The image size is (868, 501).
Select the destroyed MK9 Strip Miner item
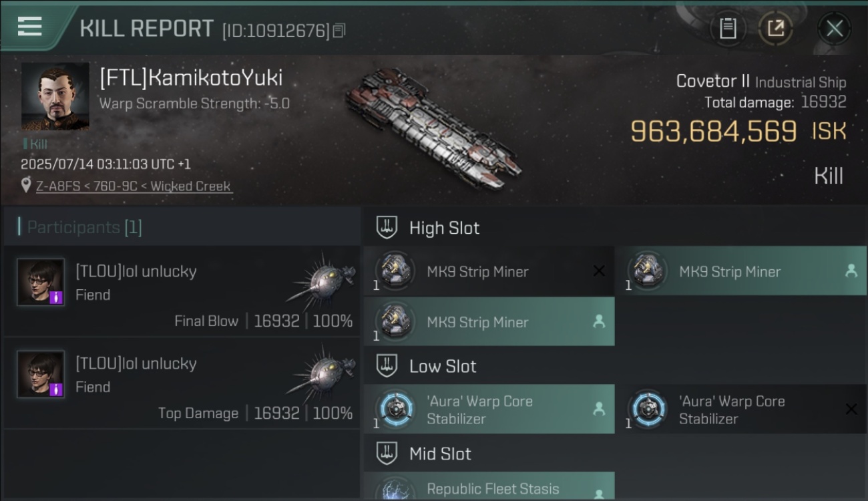[x=489, y=271]
